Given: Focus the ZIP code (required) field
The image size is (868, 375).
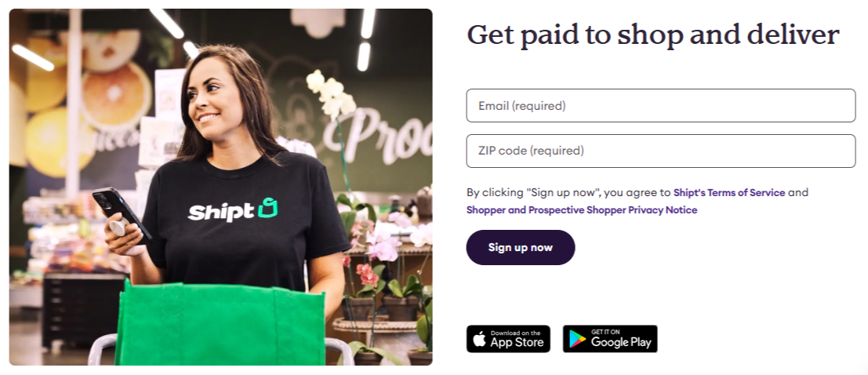Looking at the screenshot, I should (x=660, y=151).
